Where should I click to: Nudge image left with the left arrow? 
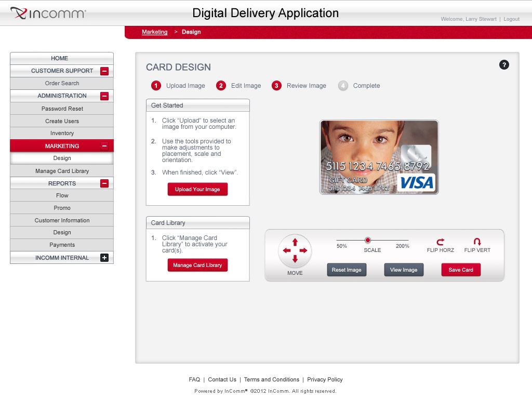click(x=287, y=250)
